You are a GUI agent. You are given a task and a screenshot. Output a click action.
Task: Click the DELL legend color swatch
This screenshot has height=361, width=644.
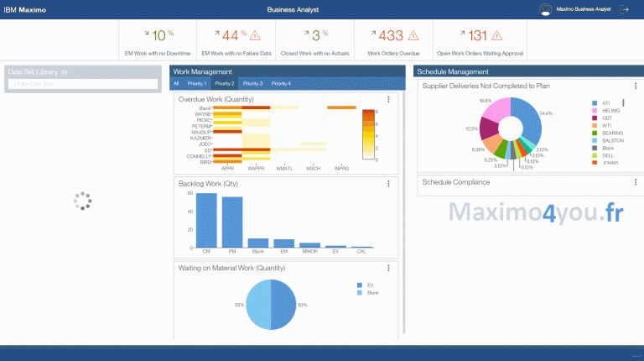(595, 155)
